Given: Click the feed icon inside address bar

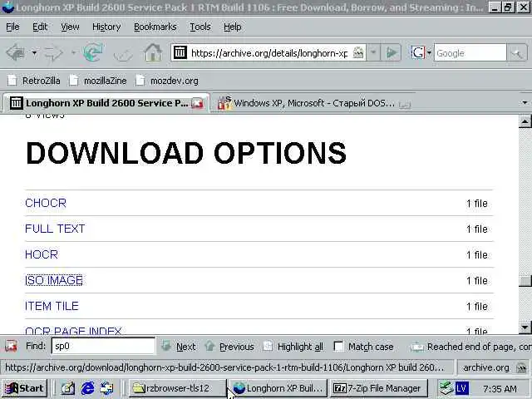Looking at the screenshot, I should point(358,52).
